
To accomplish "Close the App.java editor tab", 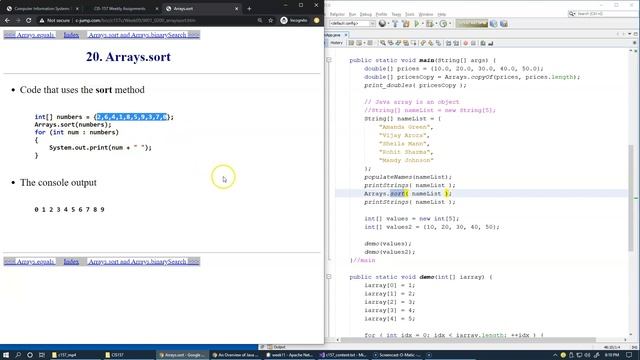I will coord(346,35).
